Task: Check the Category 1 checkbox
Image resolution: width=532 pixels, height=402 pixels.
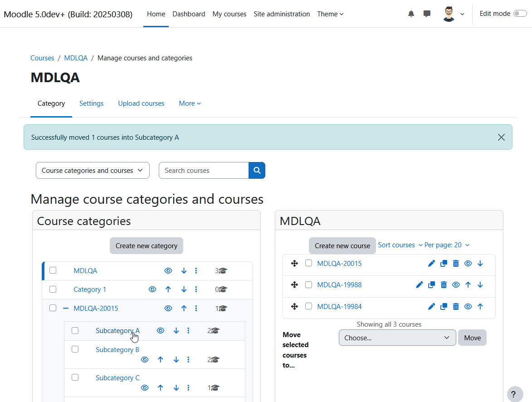Action: tap(53, 289)
